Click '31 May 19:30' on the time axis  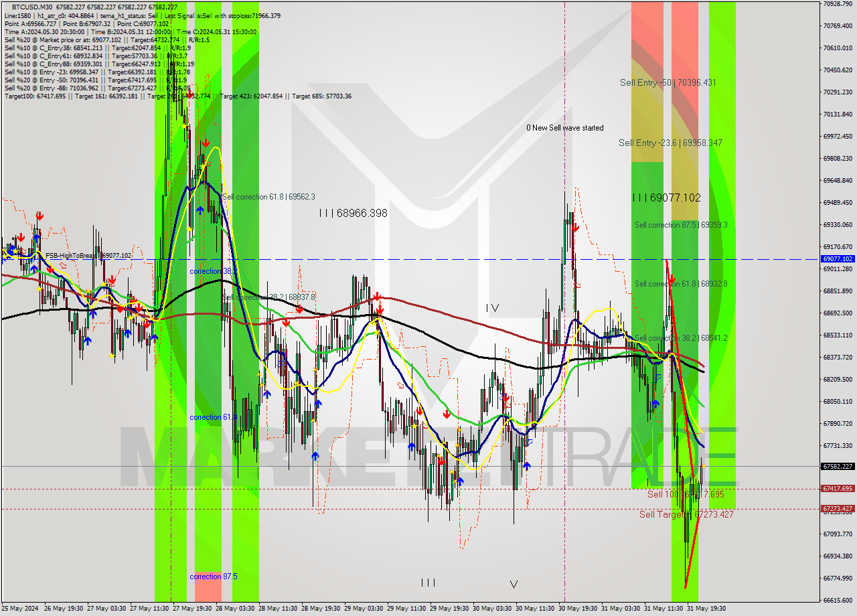[x=708, y=609]
